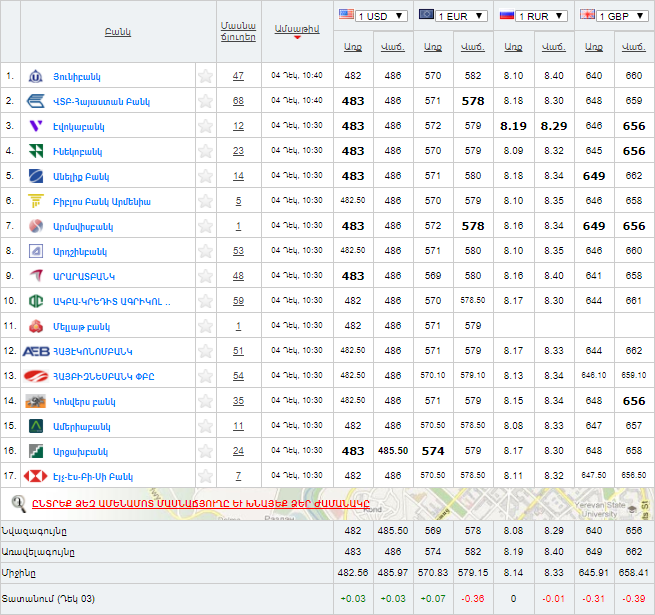Click the Araratbank red logo
655x615 pixels.
[x=36, y=276]
